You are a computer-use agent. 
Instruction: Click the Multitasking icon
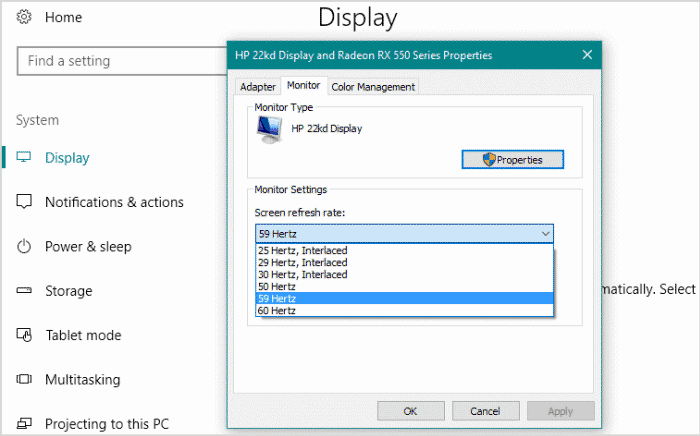pyautogui.click(x=24, y=379)
